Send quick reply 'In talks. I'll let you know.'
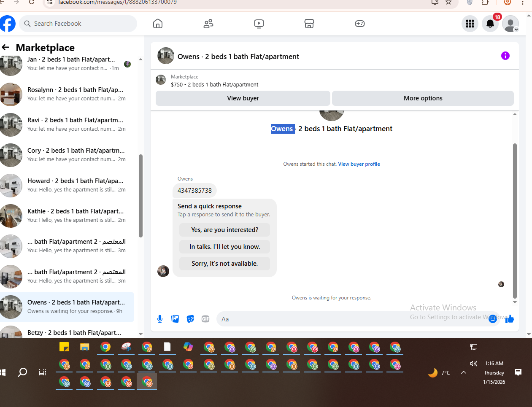 point(224,247)
